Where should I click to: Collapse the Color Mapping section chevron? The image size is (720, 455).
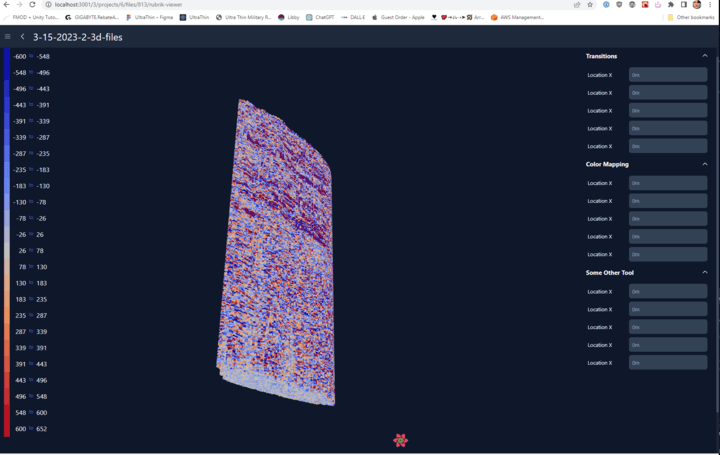point(704,164)
